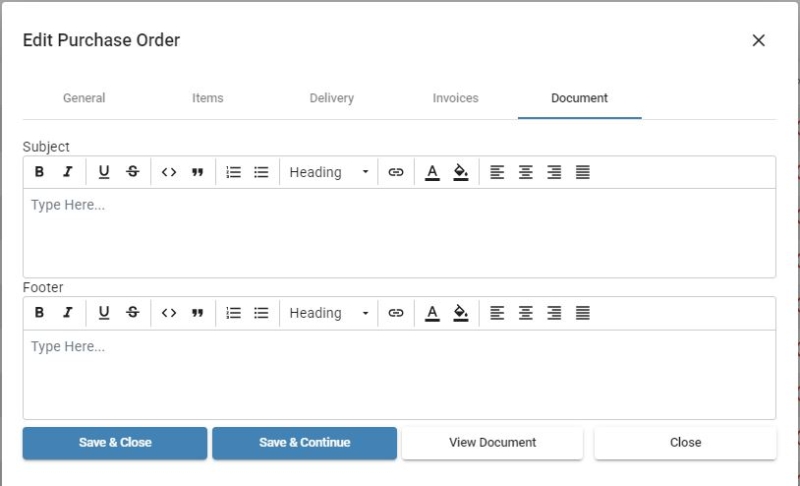Open Heading dropdown in Subject editor

pyautogui.click(x=329, y=172)
